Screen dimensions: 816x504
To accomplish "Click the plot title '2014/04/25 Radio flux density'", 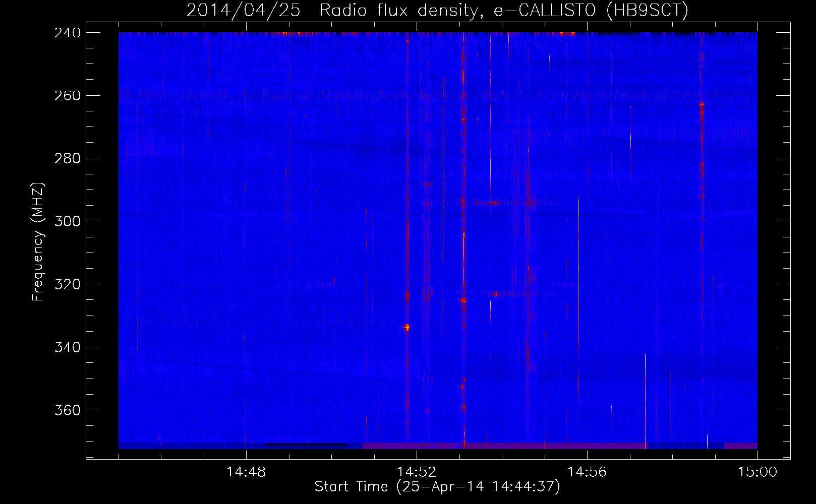I will pos(437,10).
